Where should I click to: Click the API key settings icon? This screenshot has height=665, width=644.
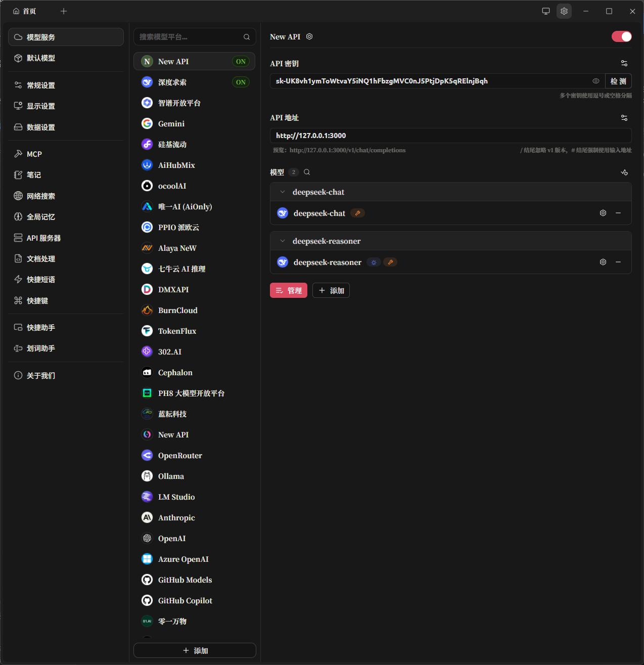[x=624, y=63]
